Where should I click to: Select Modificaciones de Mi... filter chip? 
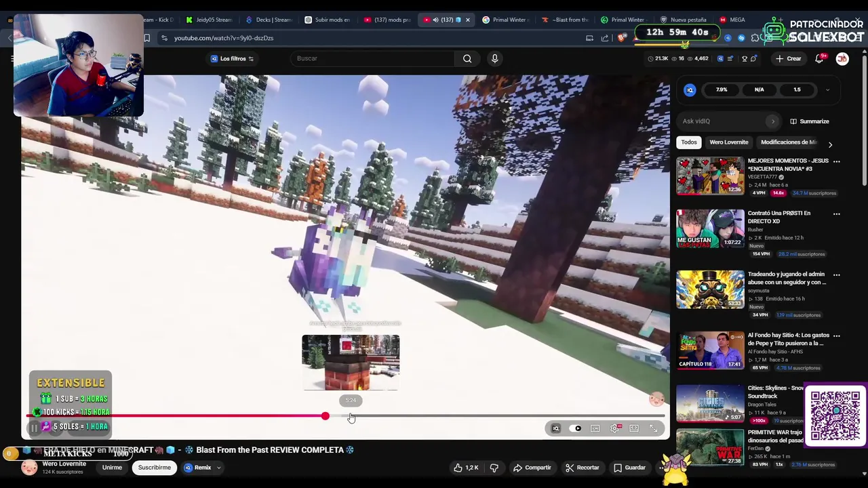pyautogui.click(x=789, y=142)
